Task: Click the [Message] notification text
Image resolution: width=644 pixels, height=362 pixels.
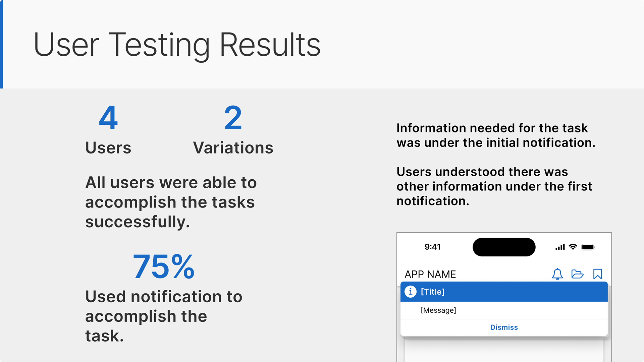Action: [438, 310]
